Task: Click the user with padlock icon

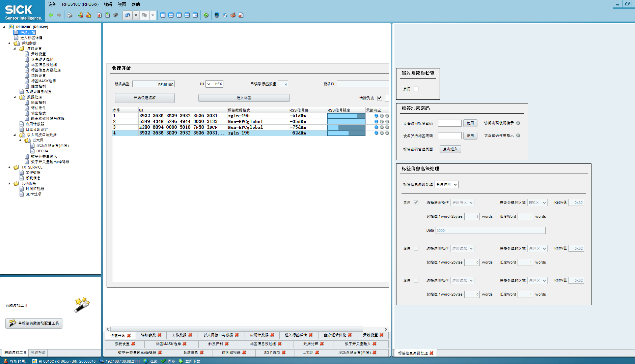Action: coord(88,15)
